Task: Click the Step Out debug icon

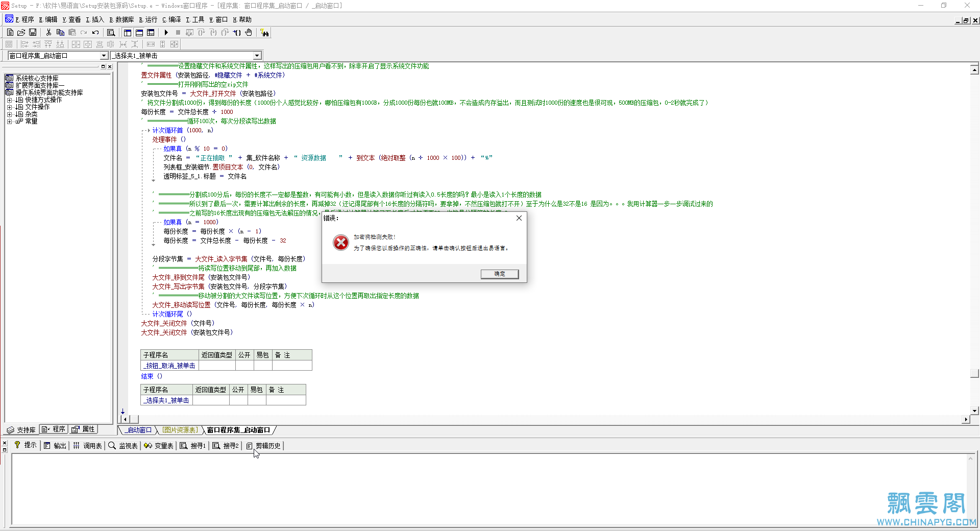Action: 225,32
